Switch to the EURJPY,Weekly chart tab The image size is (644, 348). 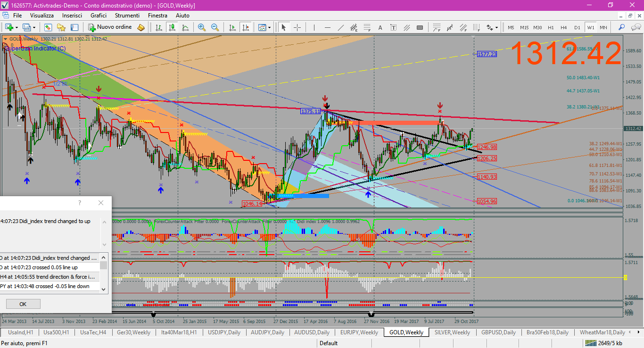coord(359,332)
